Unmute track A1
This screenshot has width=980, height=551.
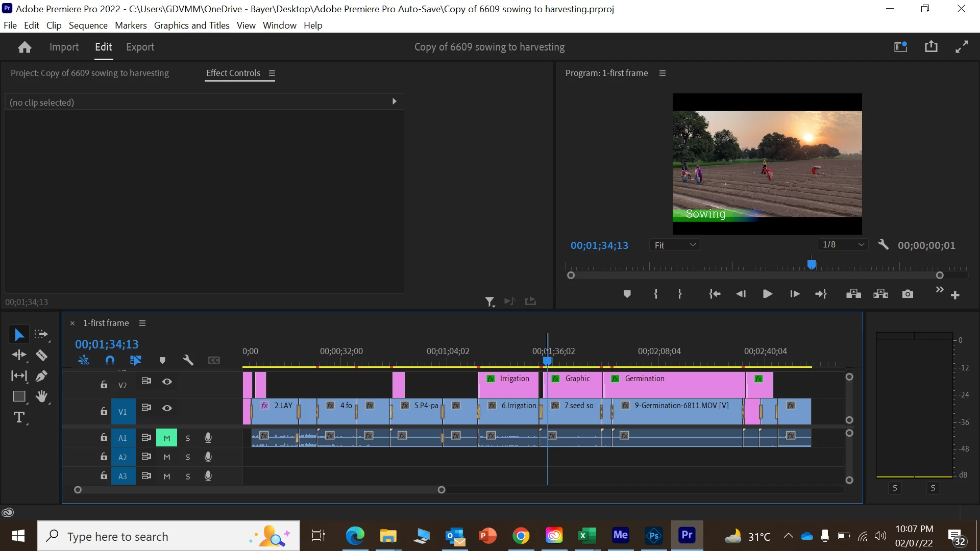(167, 438)
